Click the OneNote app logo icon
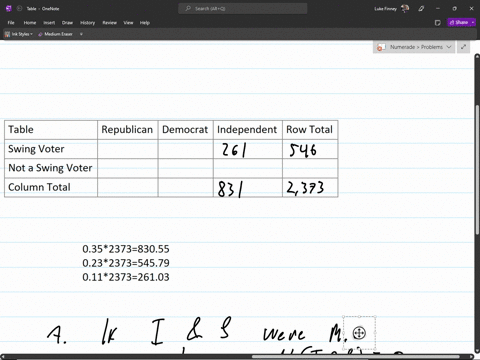This screenshot has height=360, width=480. 9,9
